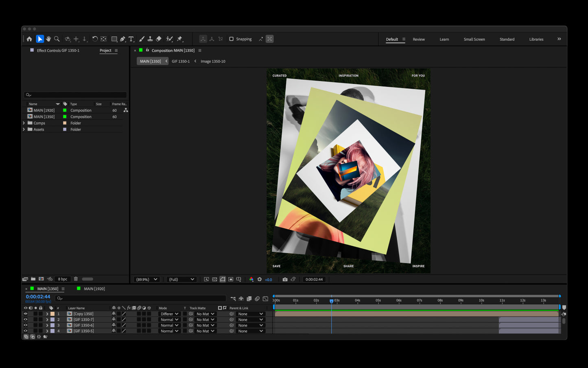The image size is (588, 368).
Task: Select the Zoom magnifier tool
Action: coord(57,39)
